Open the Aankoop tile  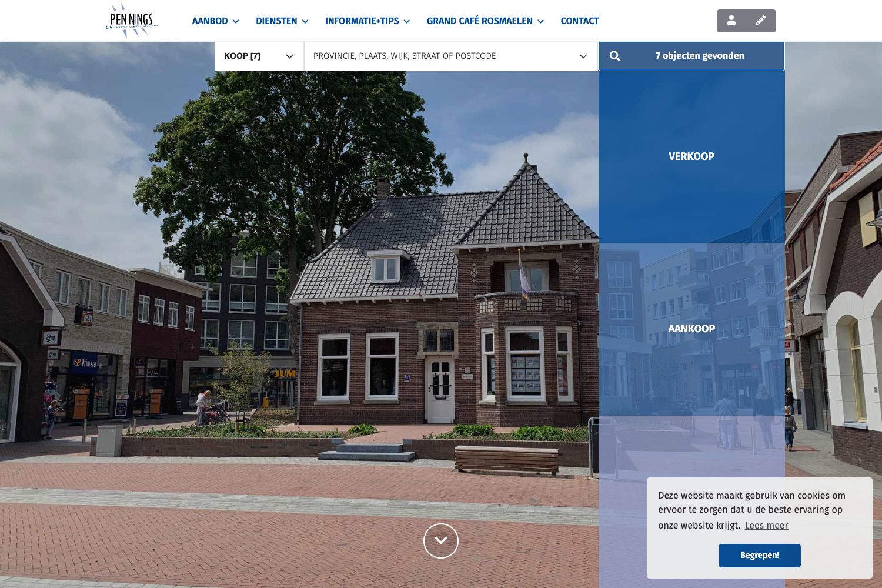point(691,329)
